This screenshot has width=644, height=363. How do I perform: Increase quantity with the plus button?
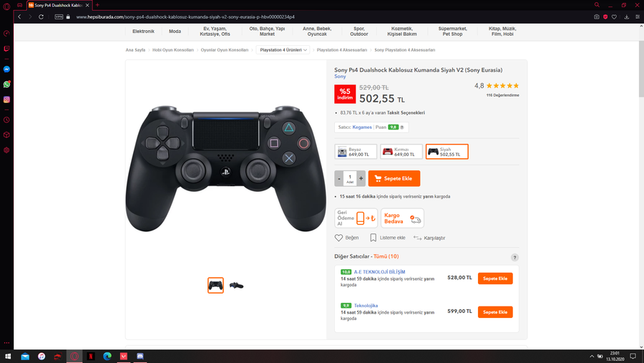pos(361,178)
